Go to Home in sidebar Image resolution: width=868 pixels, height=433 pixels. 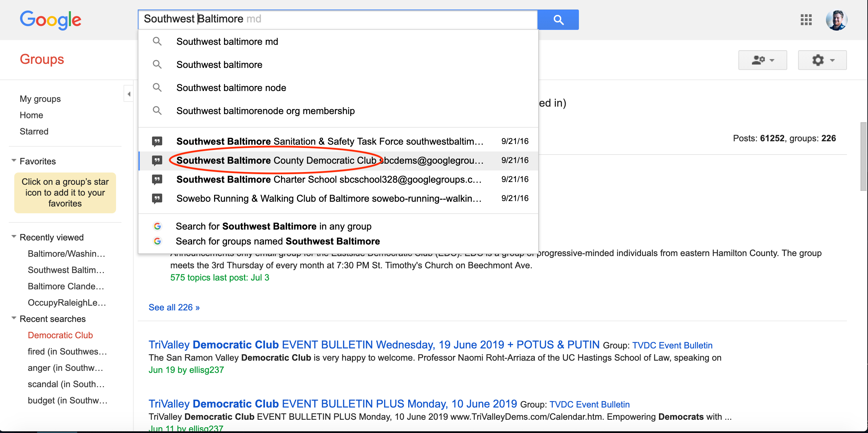coord(31,115)
